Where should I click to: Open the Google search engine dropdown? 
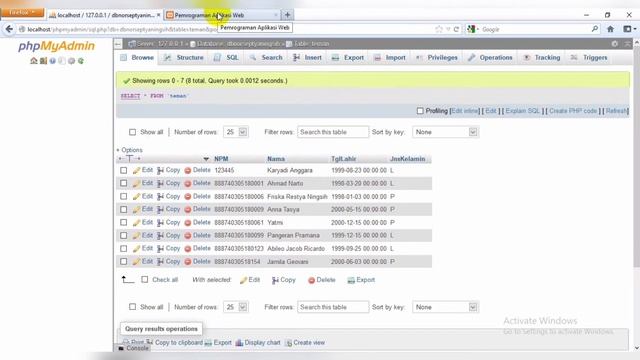473,29
